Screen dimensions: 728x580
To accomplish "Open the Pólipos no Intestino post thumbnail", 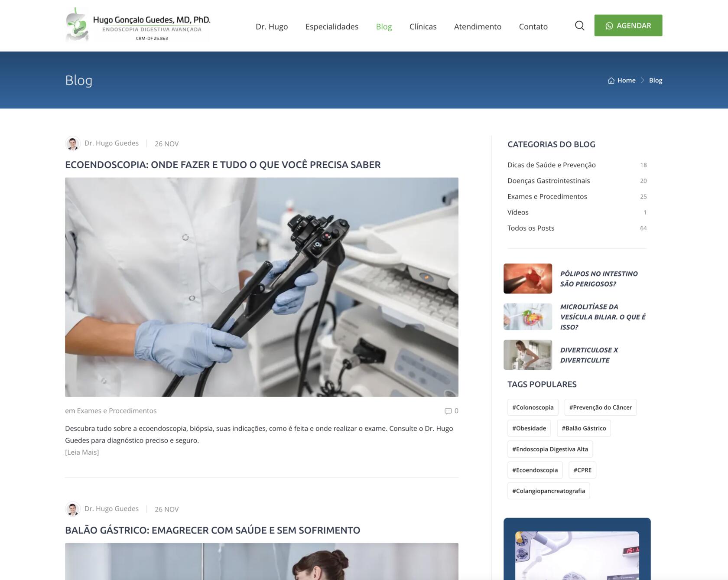I will (x=527, y=278).
